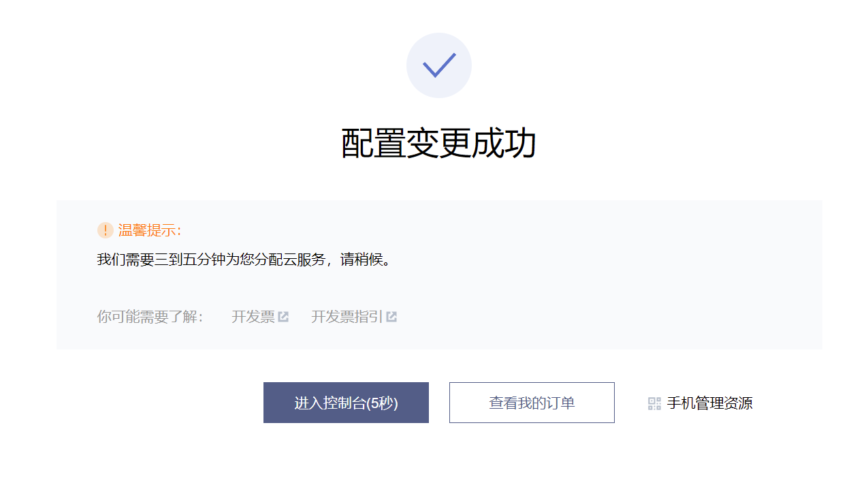Open the 开发票指引 guide link
This screenshot has height=483, width=868.
(347, 317)
